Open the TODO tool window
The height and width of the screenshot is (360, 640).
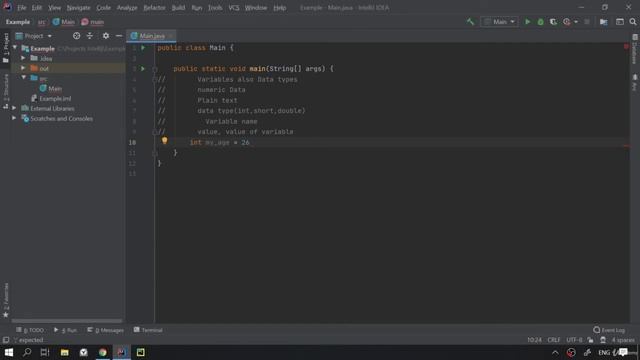pos(30,330)
